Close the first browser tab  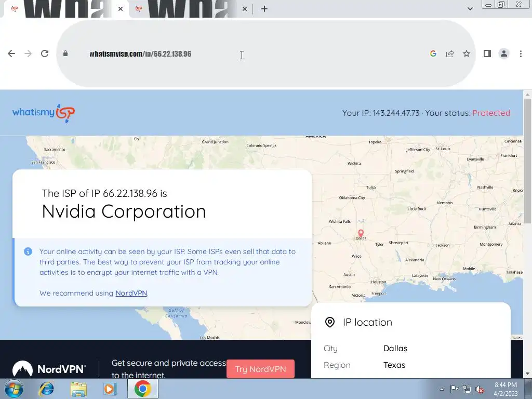(x=121, y=9)
